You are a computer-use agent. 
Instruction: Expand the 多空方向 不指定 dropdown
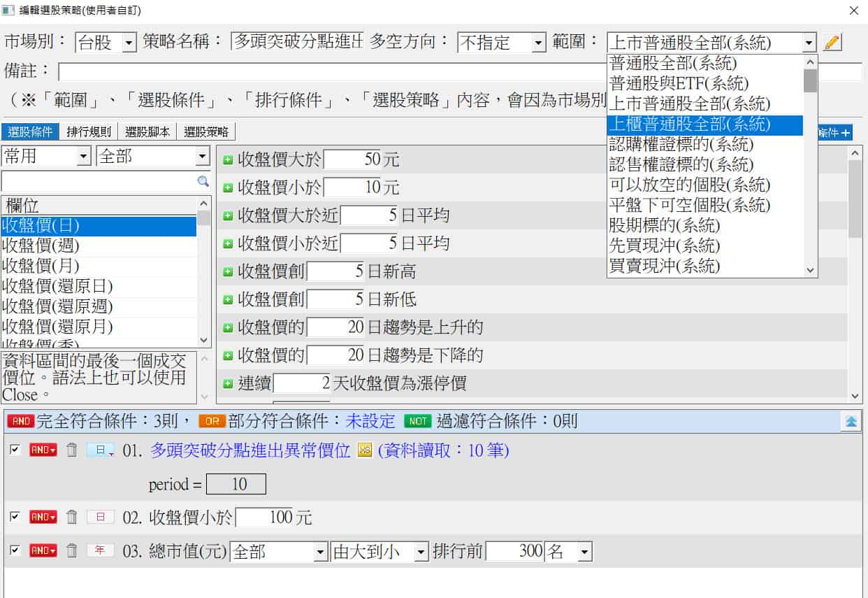(x=538, y=43)
